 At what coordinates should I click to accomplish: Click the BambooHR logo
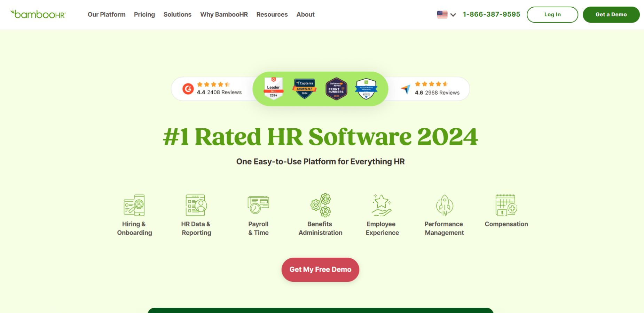(x=38, y=14)
